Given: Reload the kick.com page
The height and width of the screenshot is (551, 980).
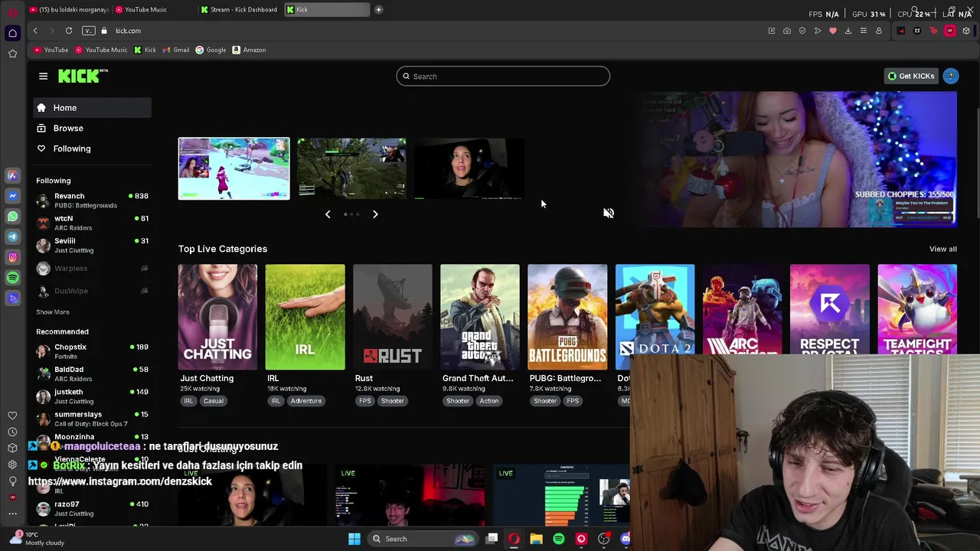Looking at the screenshot, I should click(x=69, y=31).
